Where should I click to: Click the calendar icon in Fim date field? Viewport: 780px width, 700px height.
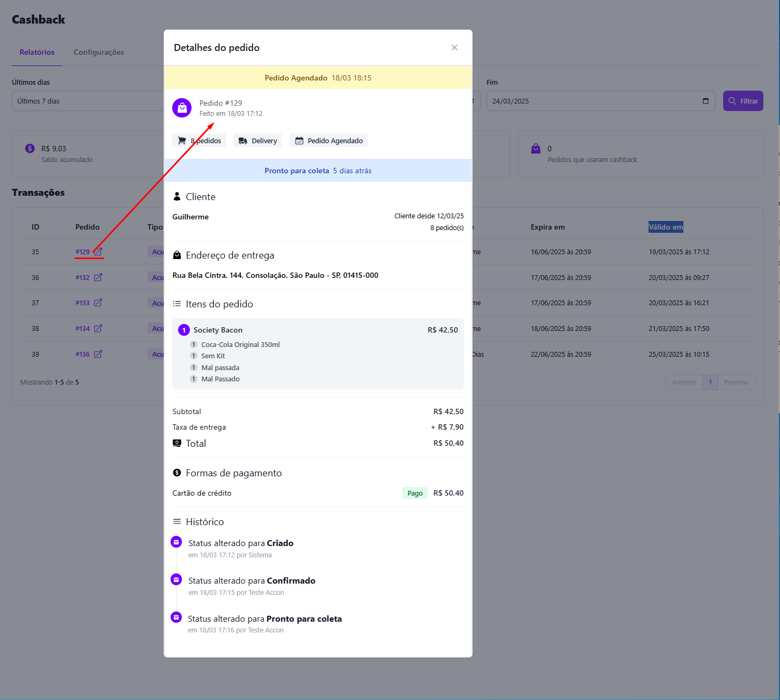(x=705, y=101)
